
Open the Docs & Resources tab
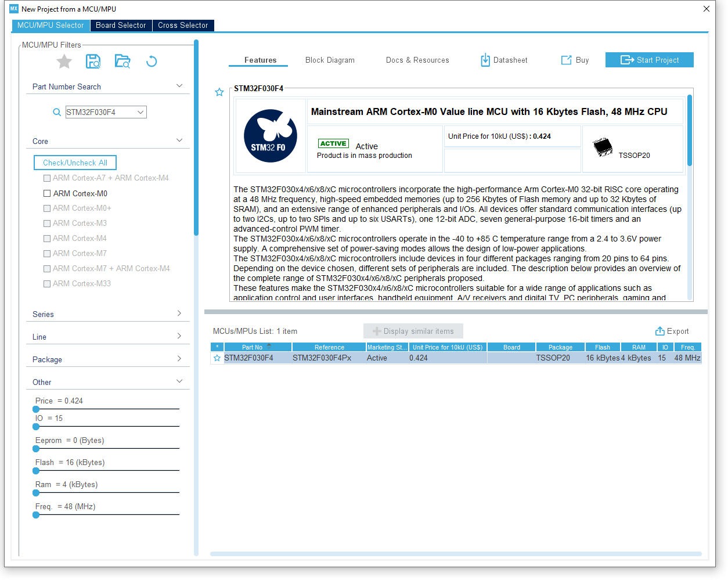417,60
